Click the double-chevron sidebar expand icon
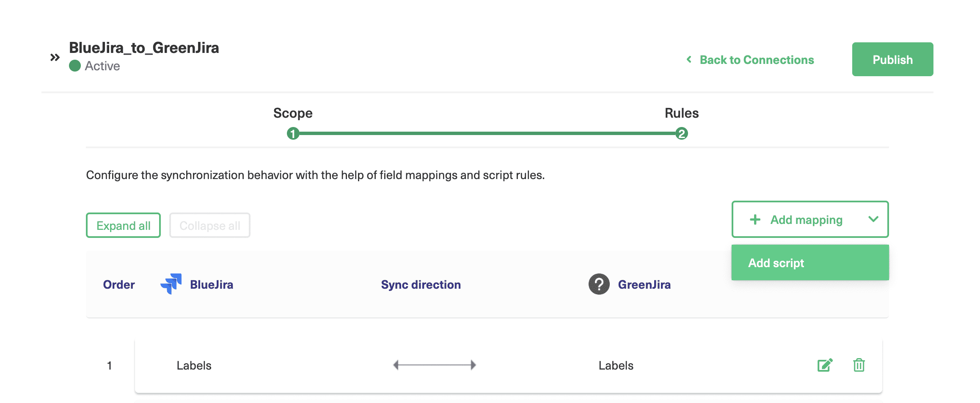 click(55, 57)
